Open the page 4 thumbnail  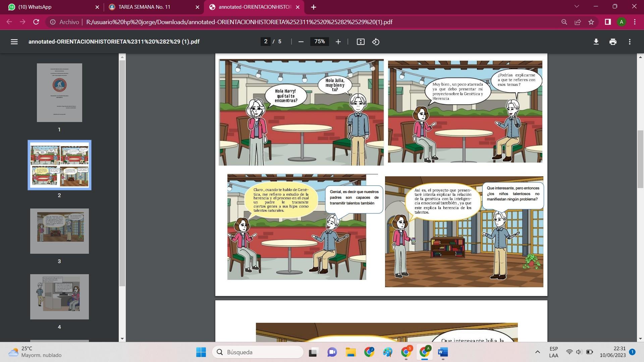[x=59, y=297]
